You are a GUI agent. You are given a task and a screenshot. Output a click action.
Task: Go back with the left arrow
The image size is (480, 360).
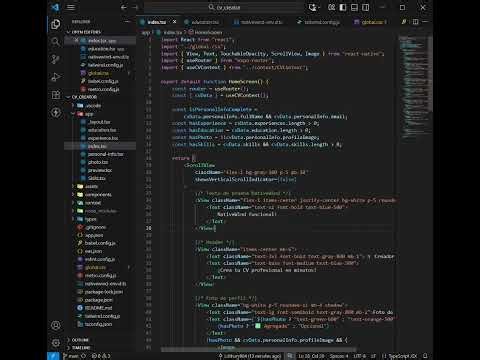[x=124, y=7]
